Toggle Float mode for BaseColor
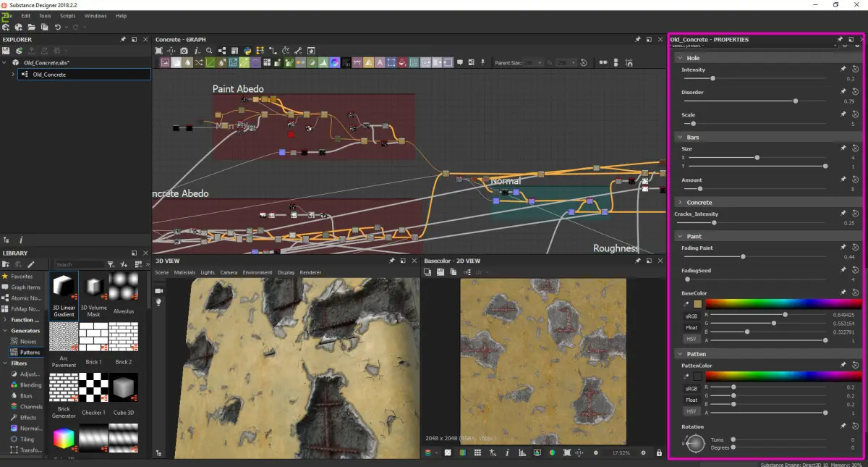The width and height of the screenshot is (868, 467). (x=692, y=327)
